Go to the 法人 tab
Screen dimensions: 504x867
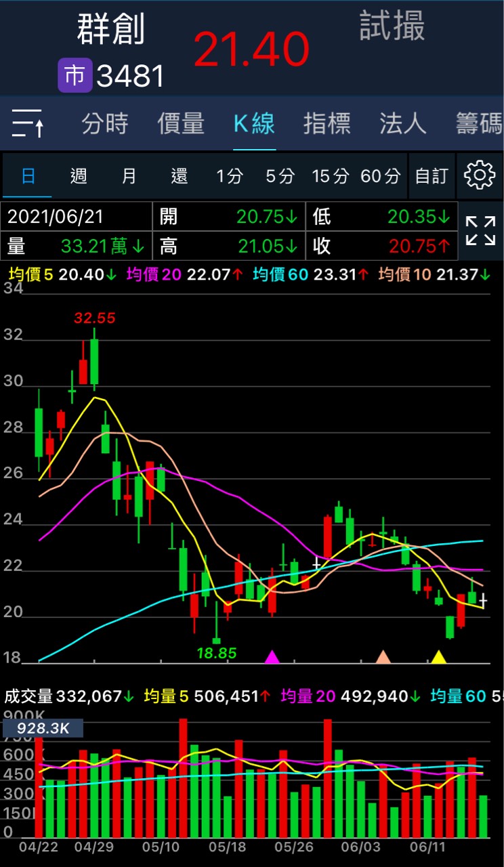pyautogui.click(x=403, y=124)
